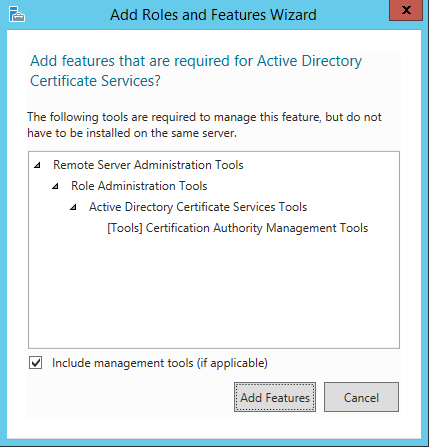Viewport: 429px width, 447px height.
Task: Click the 'Add features that are required' heading
Action: coord(196,71)
